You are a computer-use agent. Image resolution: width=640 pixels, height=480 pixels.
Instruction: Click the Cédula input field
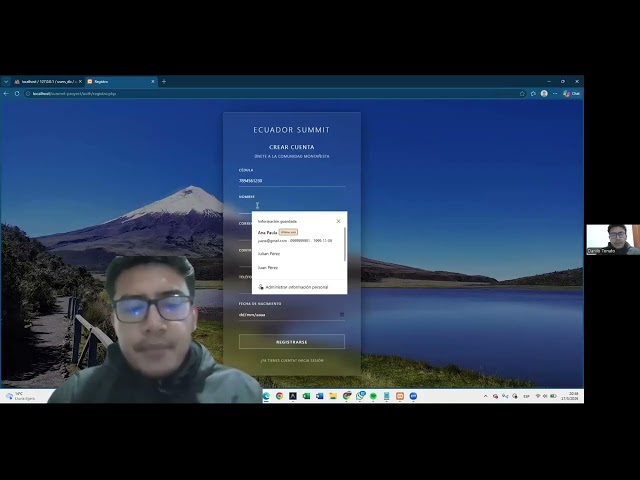tap(292, 180)
